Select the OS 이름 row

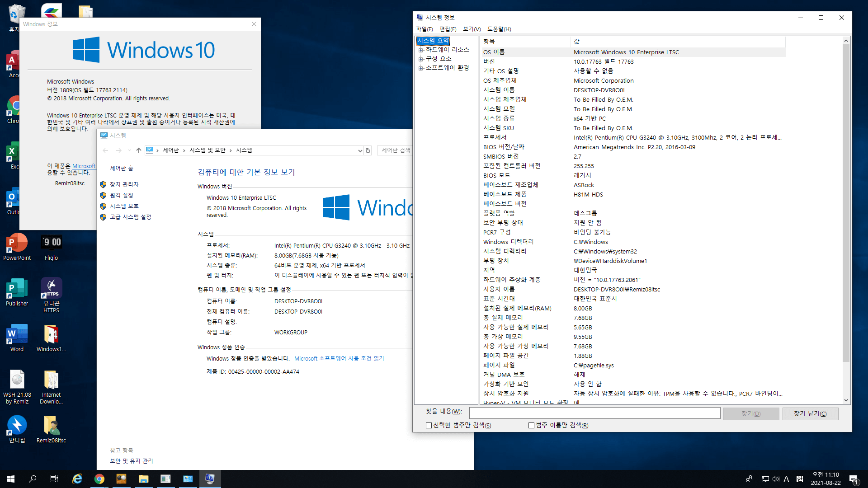coord(633,52)
